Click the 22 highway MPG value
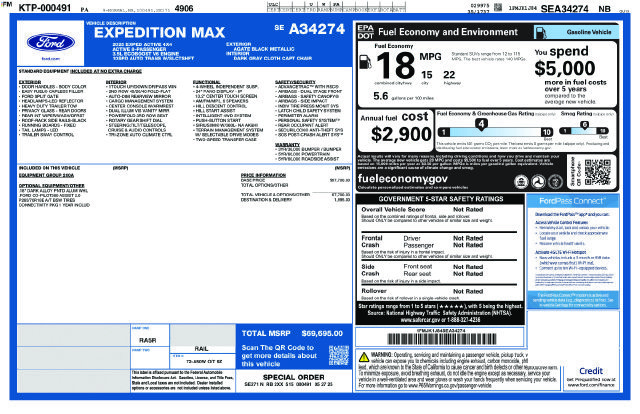The width and height of the screenshot is (640, 414). point(449,75)
